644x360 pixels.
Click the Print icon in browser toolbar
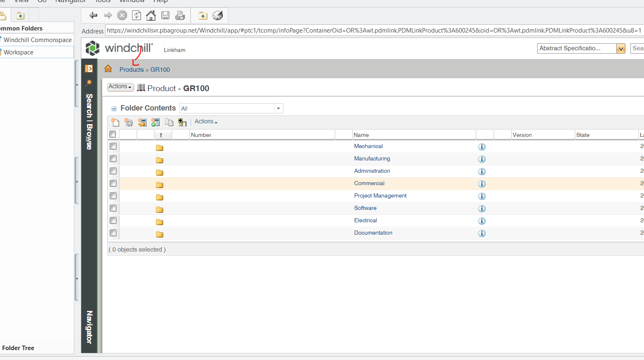(180, 16)
